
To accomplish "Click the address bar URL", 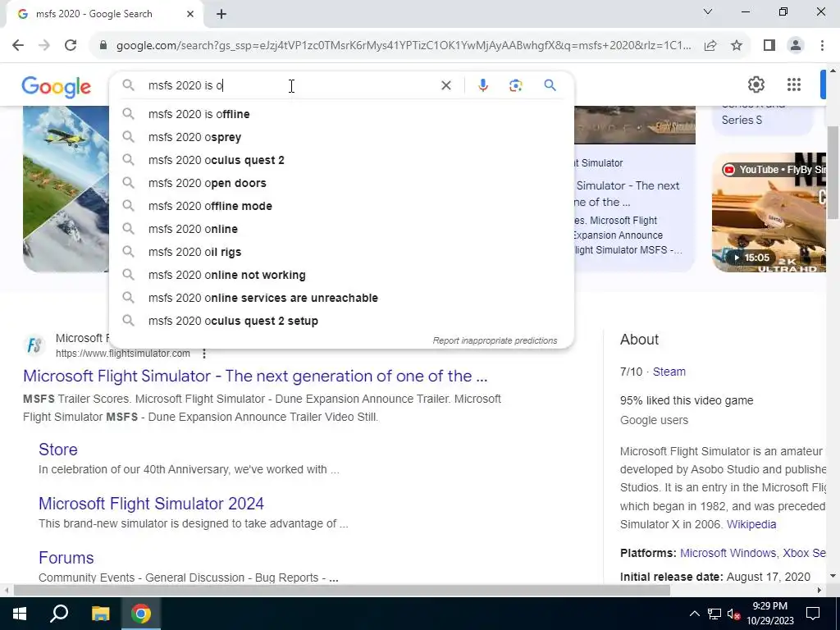I will [x=404, y=46].
